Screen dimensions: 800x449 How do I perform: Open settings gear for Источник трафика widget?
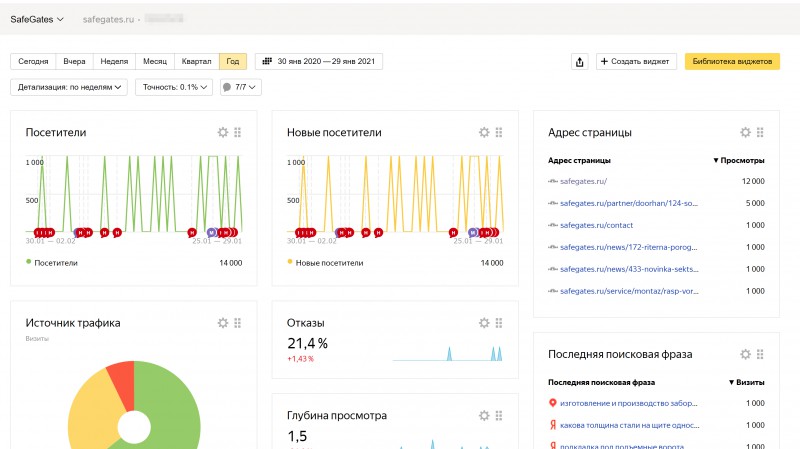pos(223,323)
